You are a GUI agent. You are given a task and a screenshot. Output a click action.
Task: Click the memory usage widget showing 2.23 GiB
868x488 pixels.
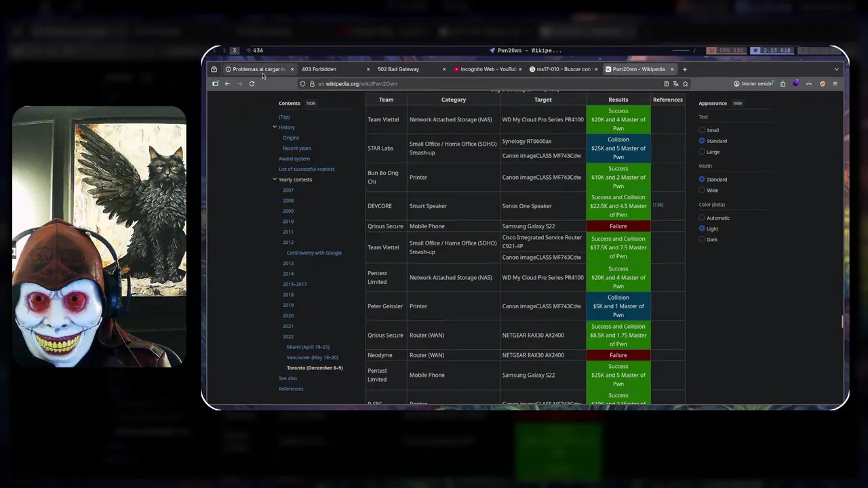(772, 51)
